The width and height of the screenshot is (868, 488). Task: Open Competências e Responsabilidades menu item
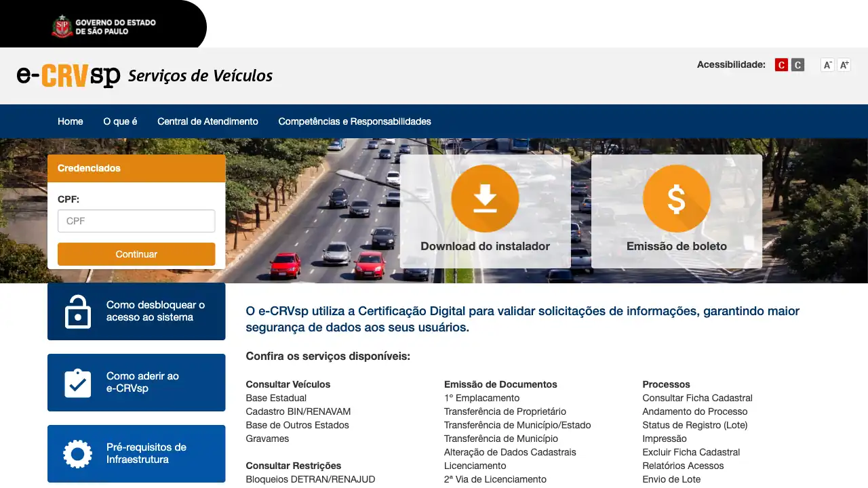[355, 121]
